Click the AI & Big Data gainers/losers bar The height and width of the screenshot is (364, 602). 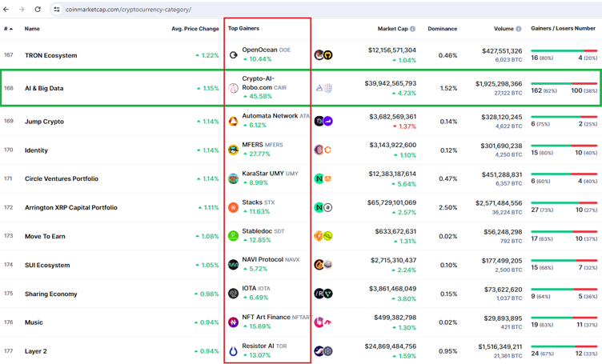coord(564,82)
